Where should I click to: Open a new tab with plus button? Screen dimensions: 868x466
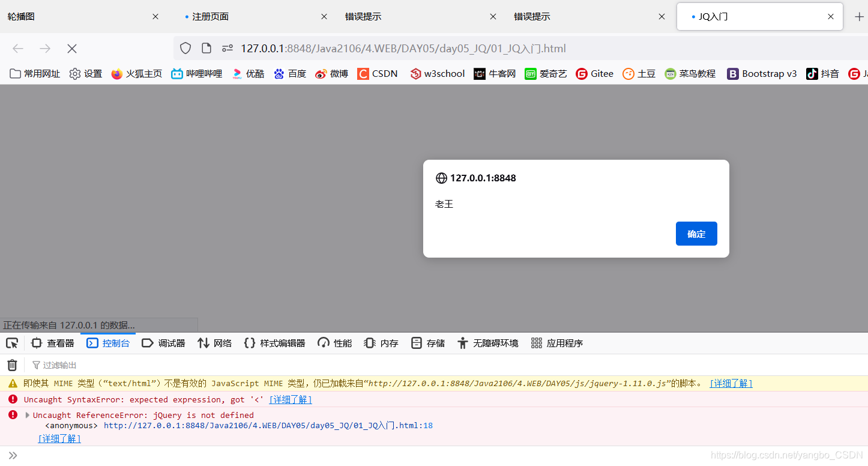(x=859, y=17)
